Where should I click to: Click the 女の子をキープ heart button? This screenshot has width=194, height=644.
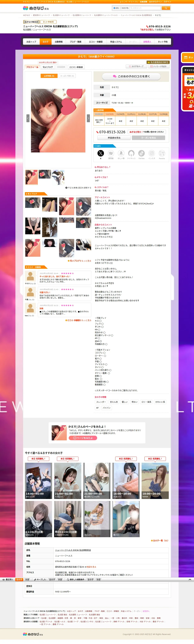[x=136, y=66]
